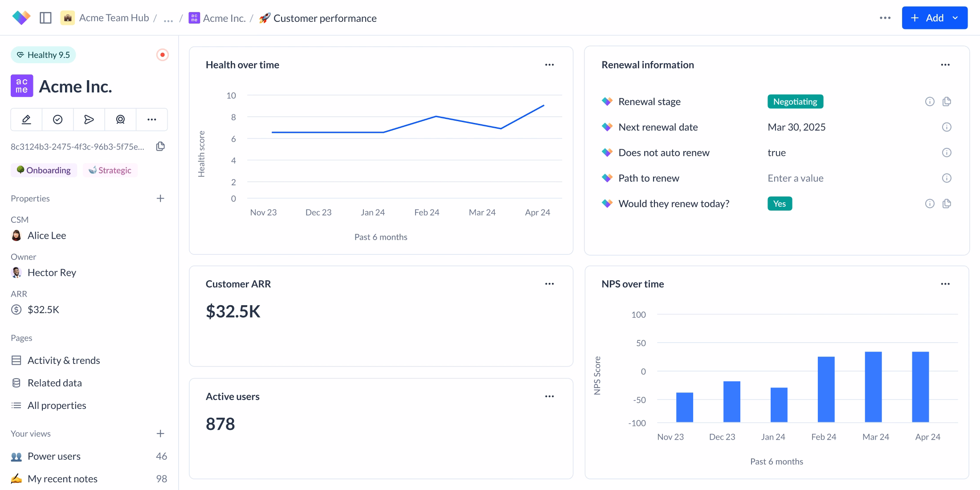Image resolution: width=980 pixels, height=490 pixels.
Task: Open the Tasks checkmark icon
Action: click(57, 119)
